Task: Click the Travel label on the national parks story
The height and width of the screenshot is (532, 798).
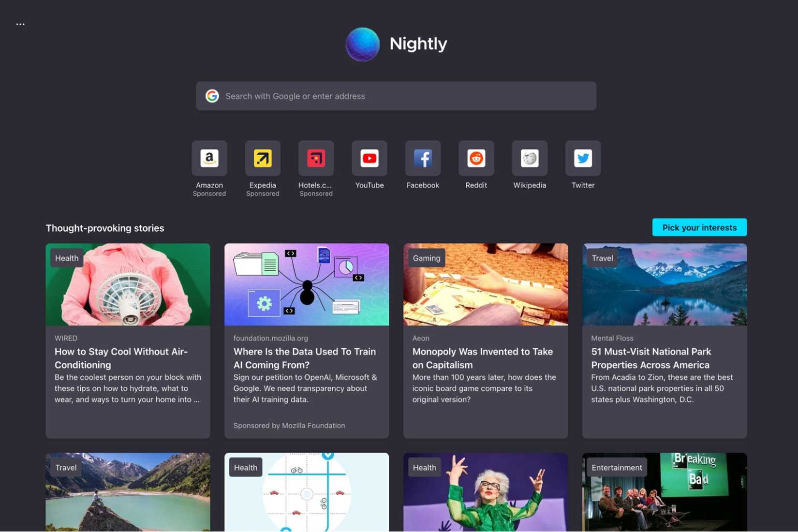Action: 602,258
